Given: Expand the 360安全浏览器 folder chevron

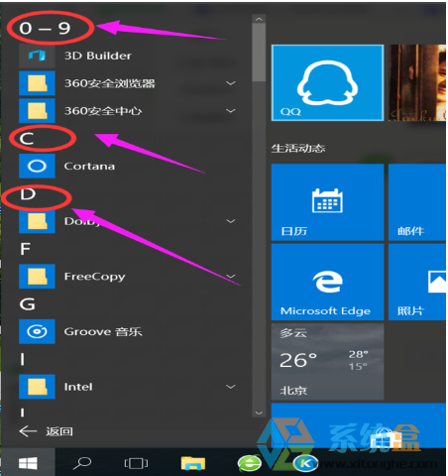Looking at the screenshot, I should tap(231, 83).
